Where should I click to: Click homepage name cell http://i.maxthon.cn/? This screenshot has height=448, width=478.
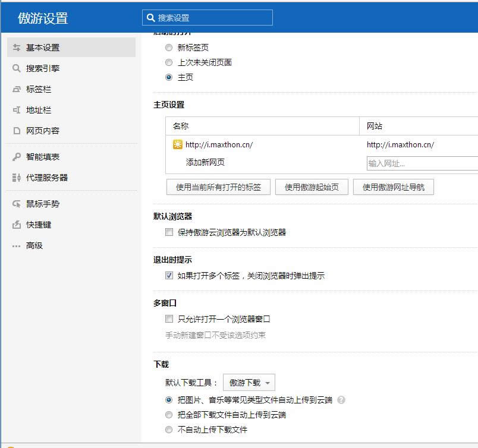(219, 144)
